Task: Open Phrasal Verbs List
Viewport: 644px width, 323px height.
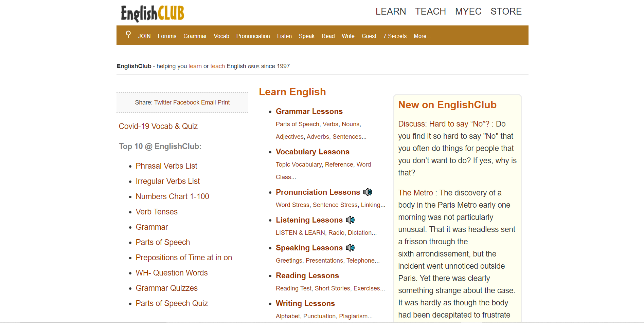Action: click(166, 166)
